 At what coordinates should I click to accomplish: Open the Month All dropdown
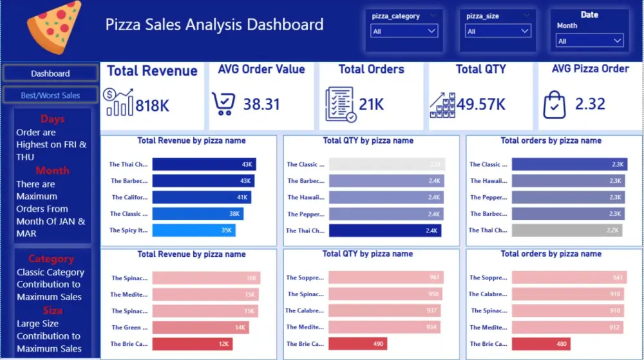(x=589, y=41)
